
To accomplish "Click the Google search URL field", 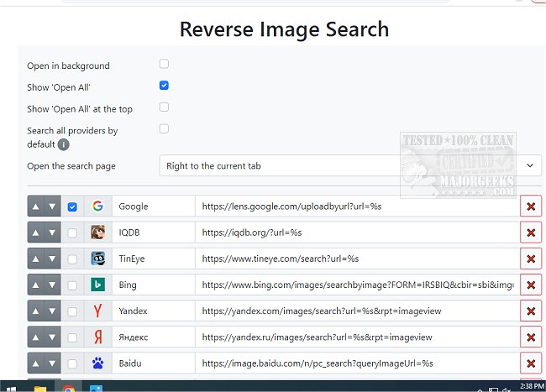I will click(x=356, y=206).
